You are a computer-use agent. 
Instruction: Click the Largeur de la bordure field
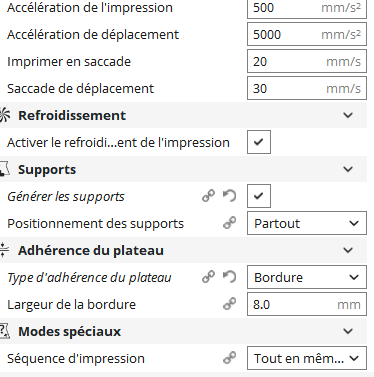[307, 304]
